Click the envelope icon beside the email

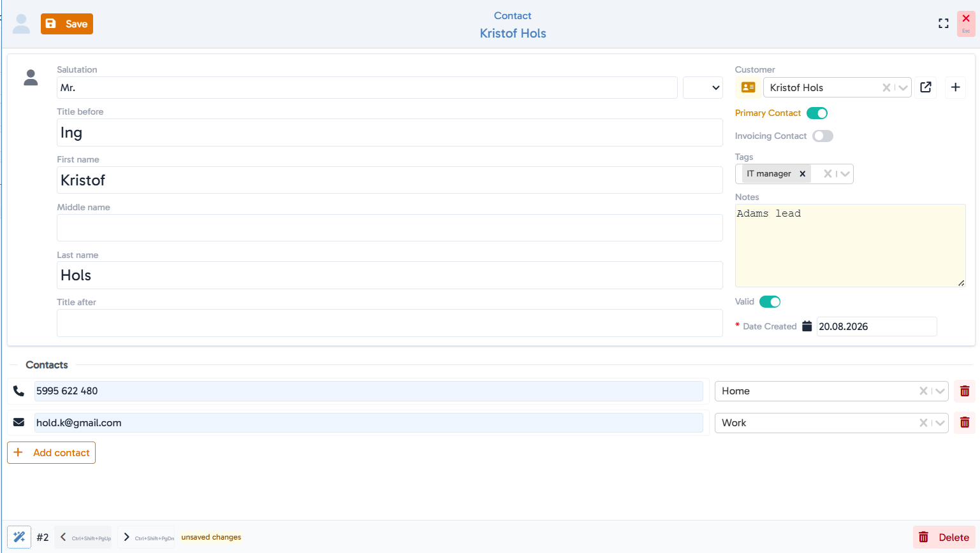[18, 422]
